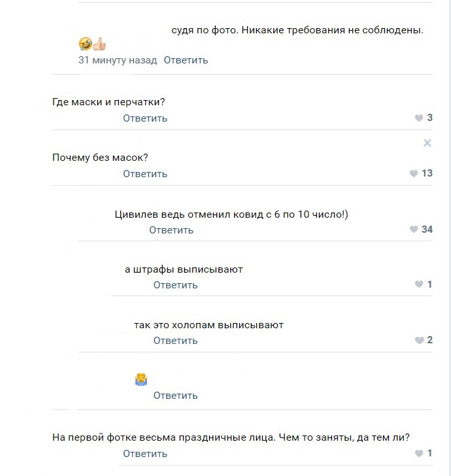Reply to the shrug emoji comment
The width and height of the screenshot is (451, 476).
click(175, 395)
